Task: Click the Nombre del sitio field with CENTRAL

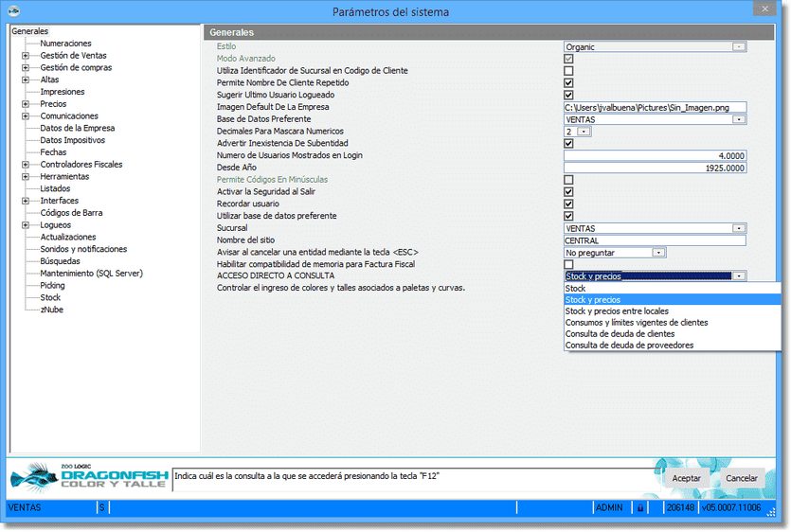Action: click(654, 240)
